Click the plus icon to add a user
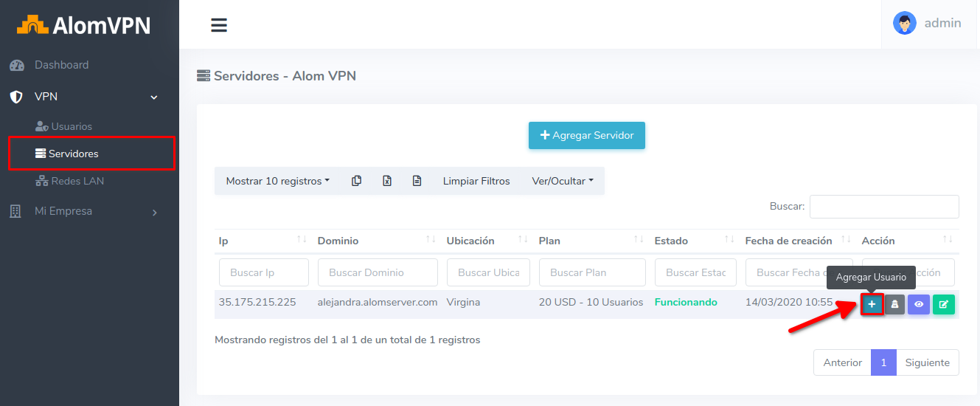The width and height of the screenshot is (980, 406). tap(872, 304)
